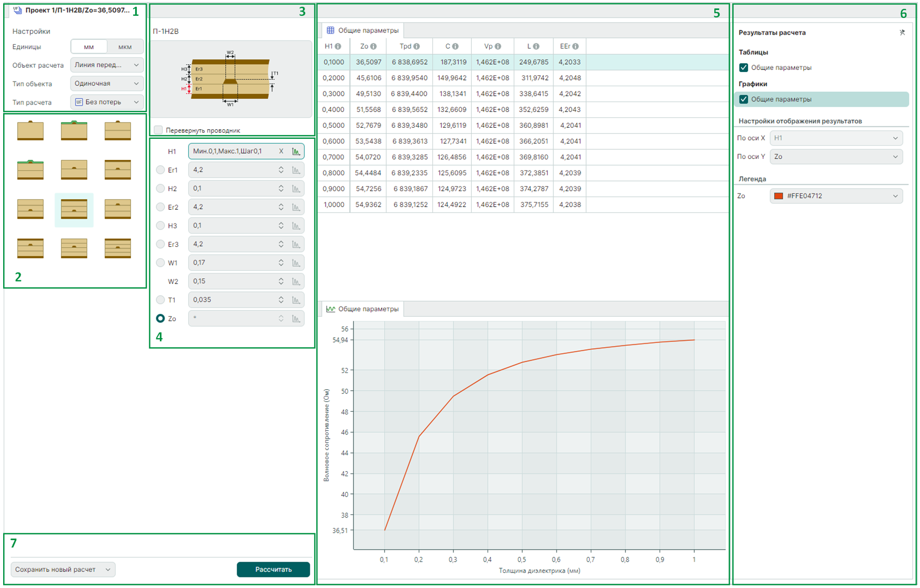
Task: Open the Сохранить новый расчет dropdown
Action: (x=63, y=570)
